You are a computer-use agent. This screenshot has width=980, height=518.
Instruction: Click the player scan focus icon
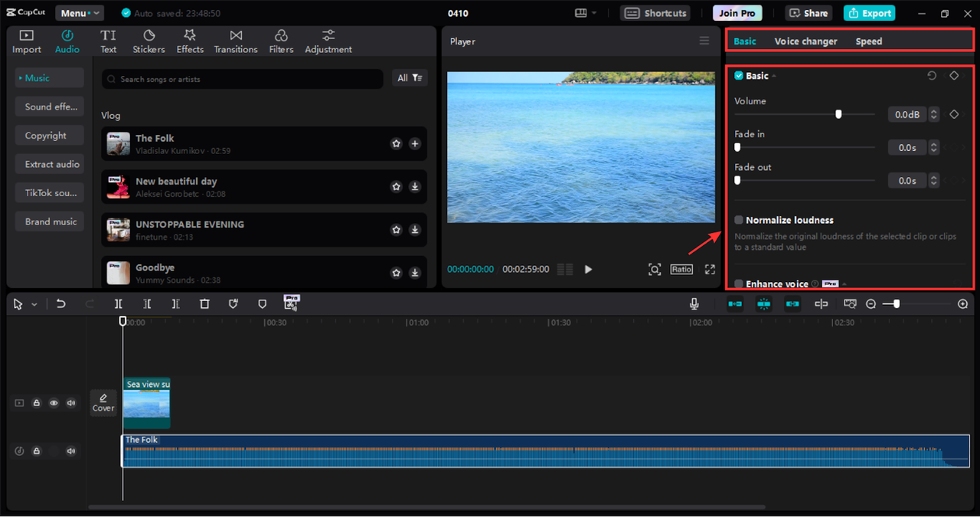655,269
